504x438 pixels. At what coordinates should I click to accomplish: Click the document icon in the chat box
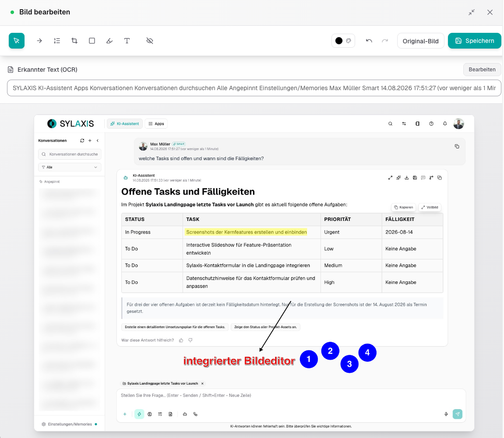point(170,414)
